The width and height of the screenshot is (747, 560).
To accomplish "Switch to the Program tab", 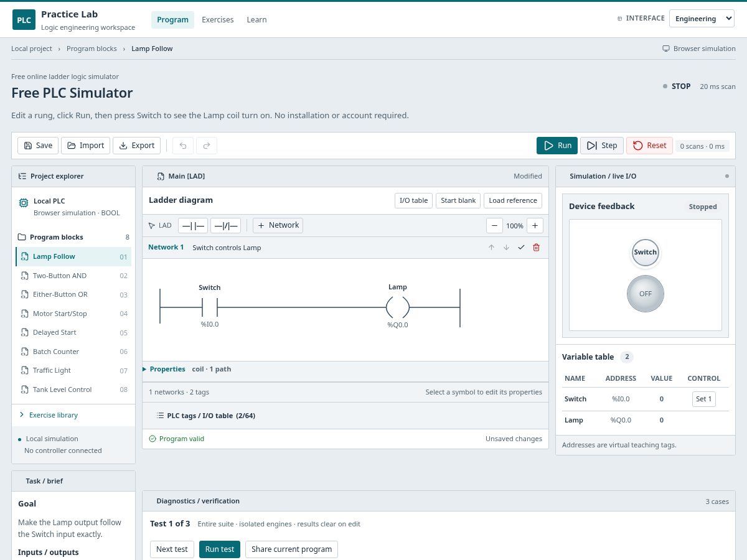I will coord(172,20).
